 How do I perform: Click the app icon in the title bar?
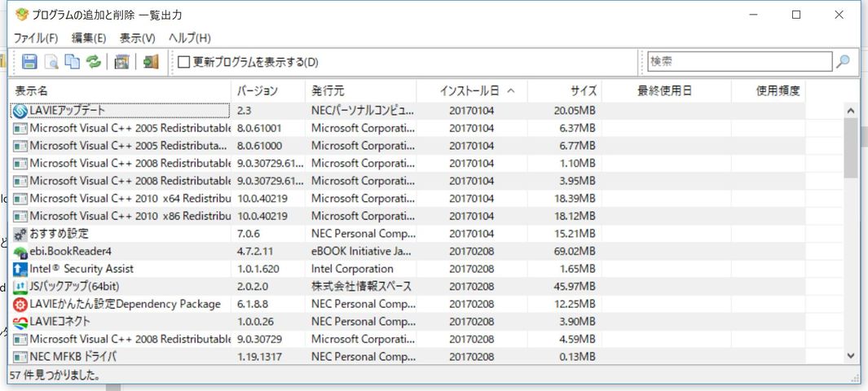pyautogui.click(x=21, y=15)
